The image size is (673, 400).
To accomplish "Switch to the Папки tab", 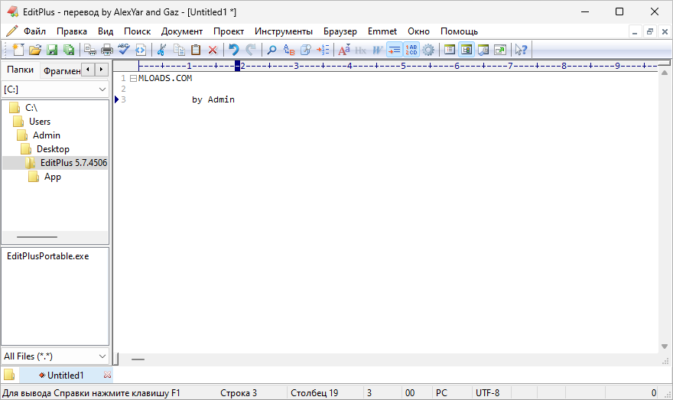I will pyautogui.click(x=20, y=70).
